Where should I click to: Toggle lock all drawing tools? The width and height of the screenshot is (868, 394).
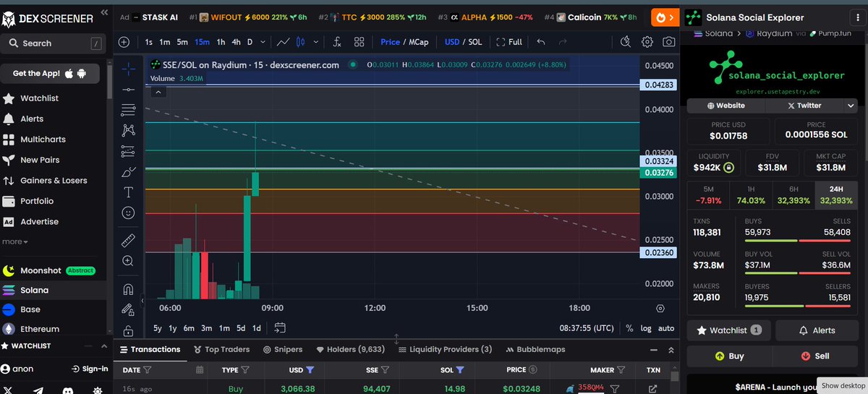(x=128, y=330)
